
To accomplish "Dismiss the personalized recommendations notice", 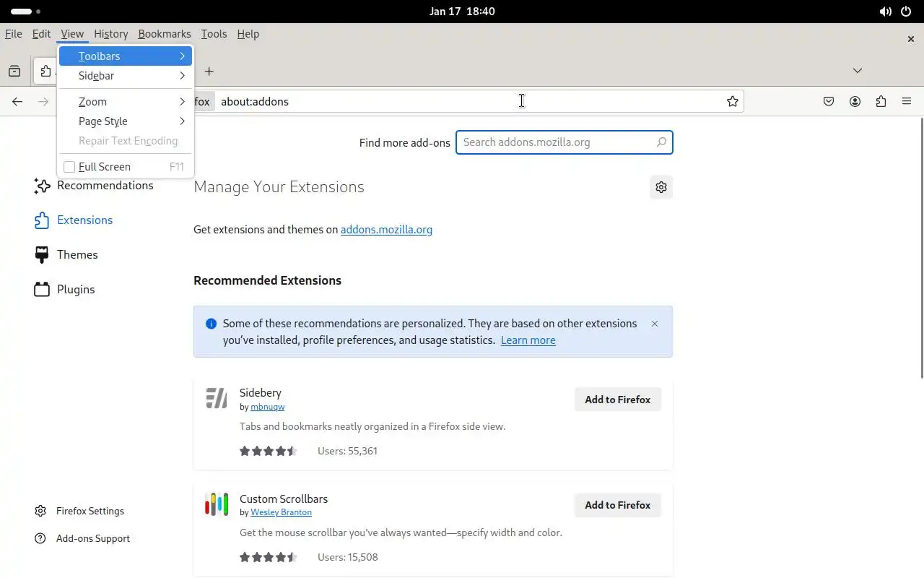I will 655,324.
